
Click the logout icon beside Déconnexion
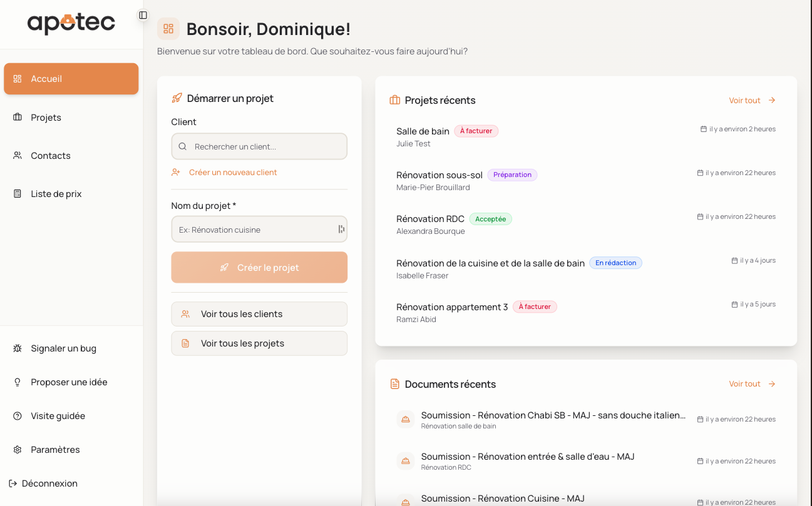point(13,483)
